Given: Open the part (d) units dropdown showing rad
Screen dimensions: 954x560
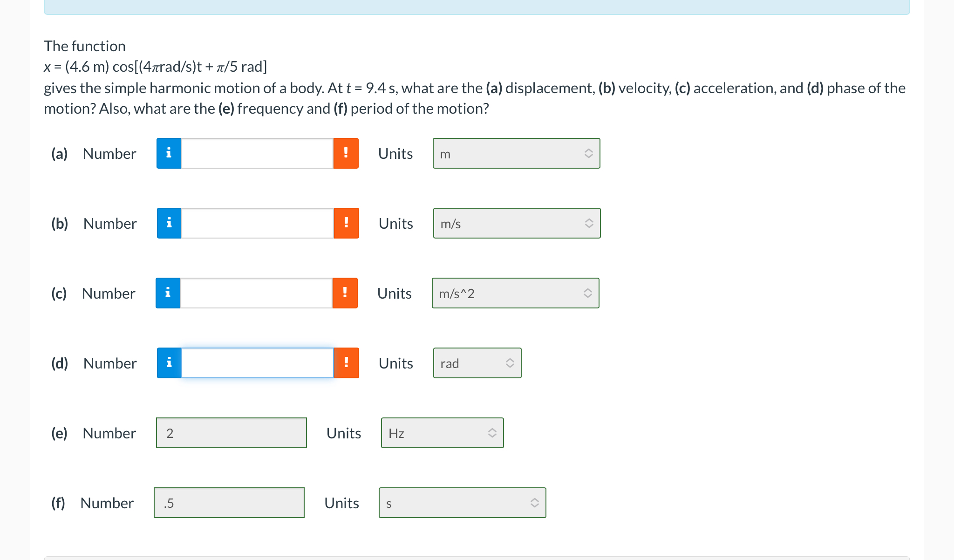Looking at the screenshot, I should pyautogui.click(x=477, y=363).
